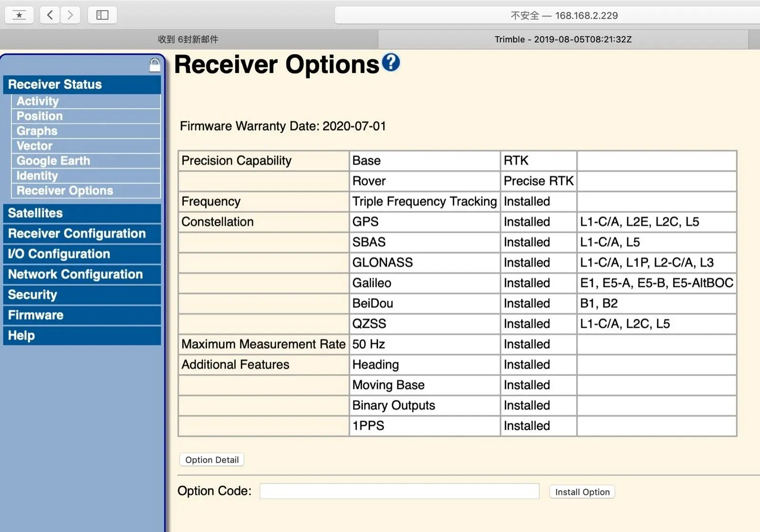The image size is (760, 532).
Task: Click the 50 Hz cell
Action: (425, 345)
